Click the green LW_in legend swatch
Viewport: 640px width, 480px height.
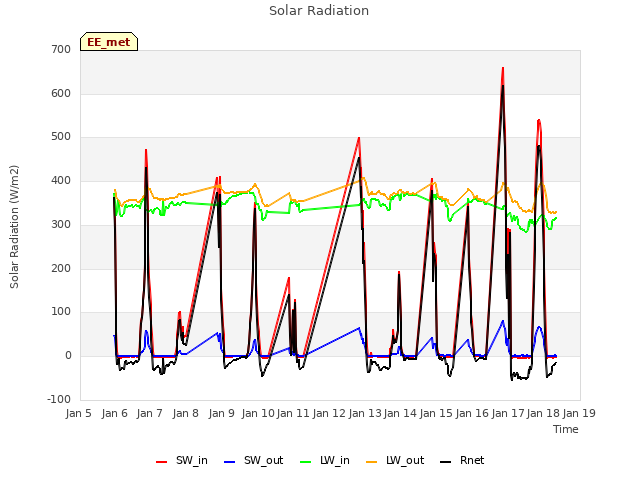306,462
